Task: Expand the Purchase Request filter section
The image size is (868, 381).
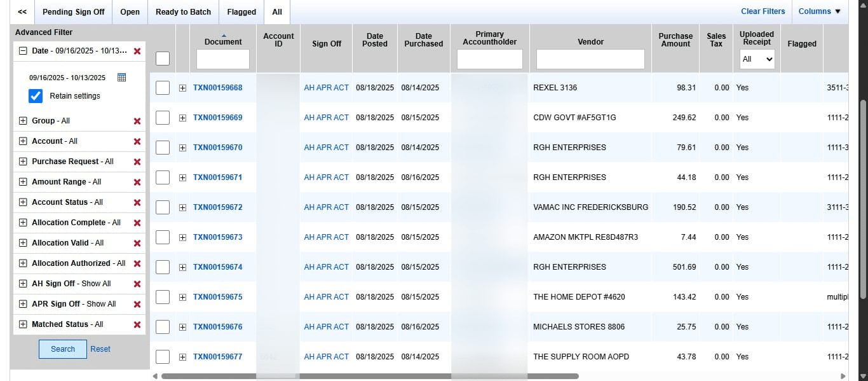Action: coord(23,162)
